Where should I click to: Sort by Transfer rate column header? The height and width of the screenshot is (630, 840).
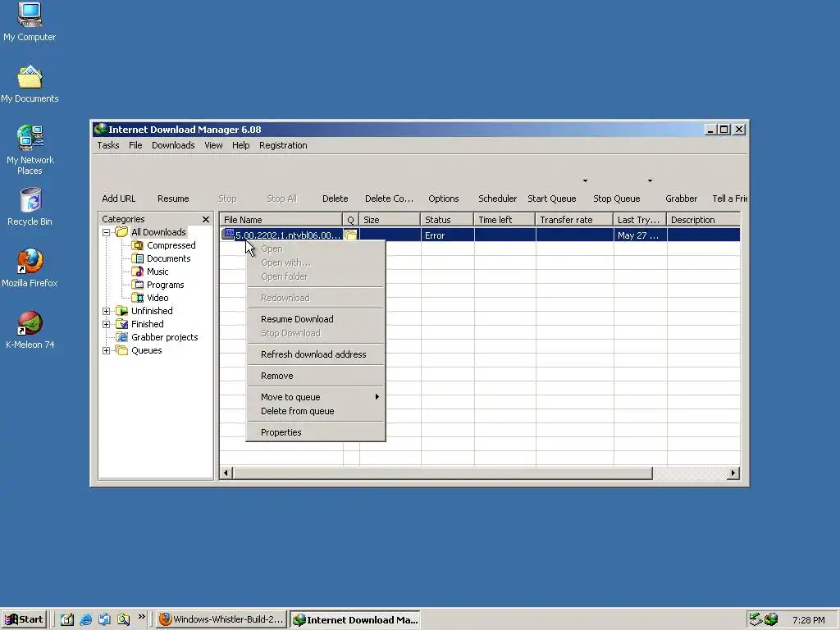point(574,220)
